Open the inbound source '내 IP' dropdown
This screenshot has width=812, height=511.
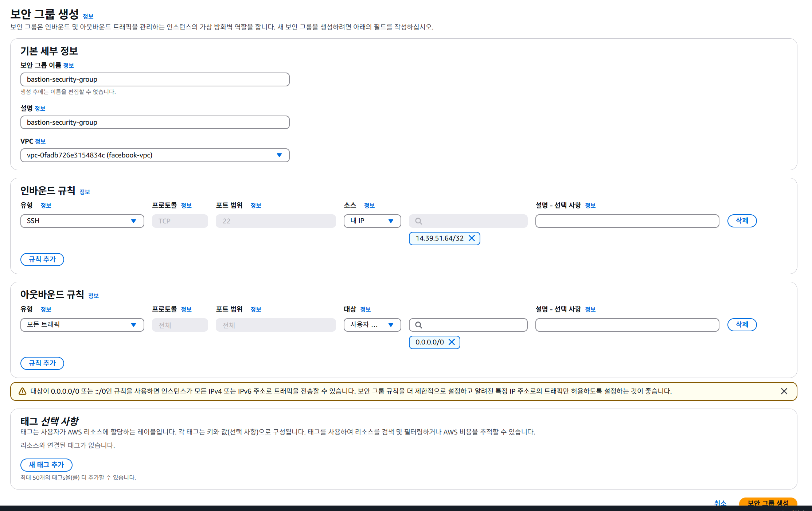(372, 221)
